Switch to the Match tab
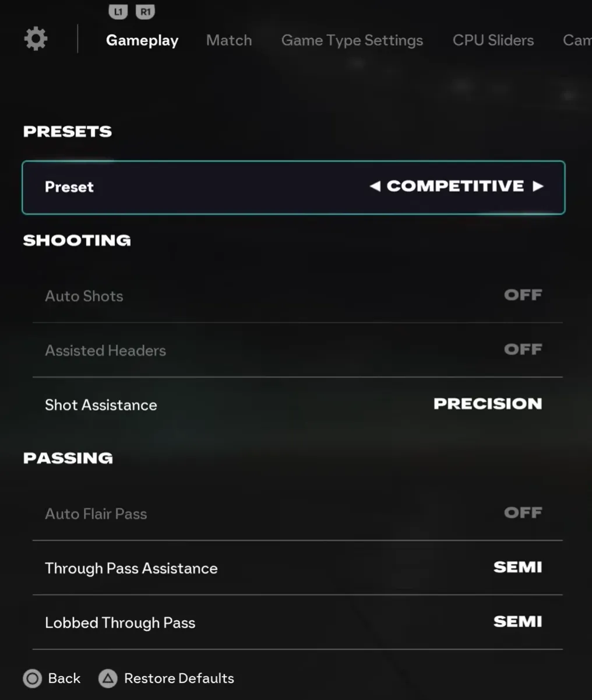592x700 pixels. 229,40
